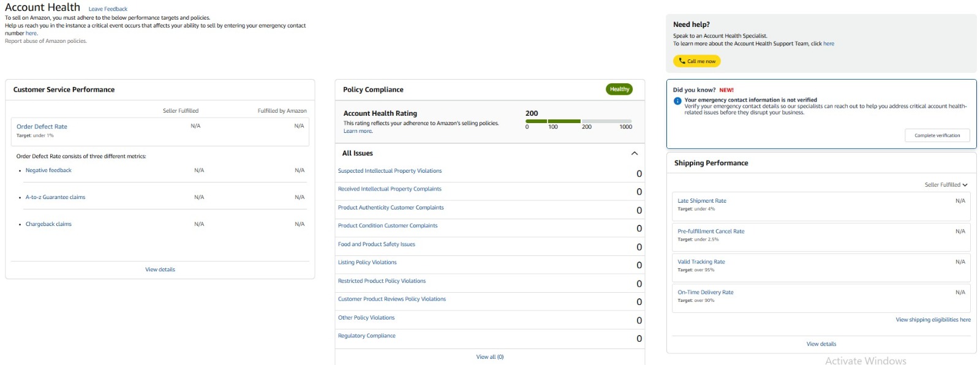Click Learn more under Account Health Rating

point(358,131)
